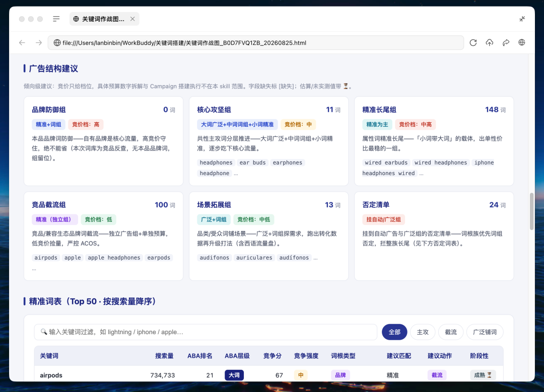Click the 竞价档：高 tag

click(85, 124)
